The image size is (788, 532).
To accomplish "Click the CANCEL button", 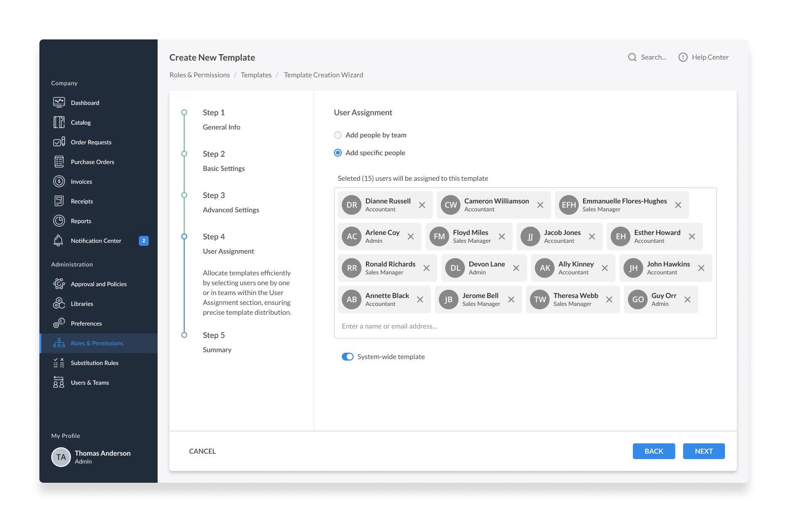I will (x=202, y=451).
